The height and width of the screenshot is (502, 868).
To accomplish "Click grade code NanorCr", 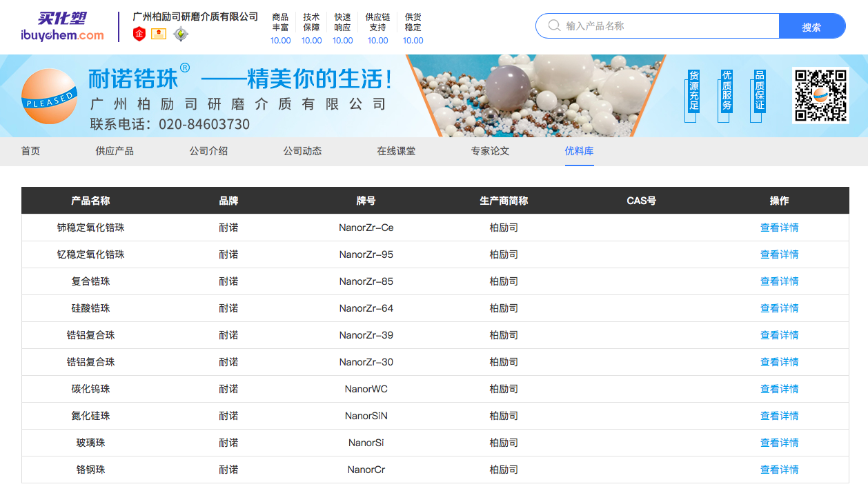I will coord(366,470).
